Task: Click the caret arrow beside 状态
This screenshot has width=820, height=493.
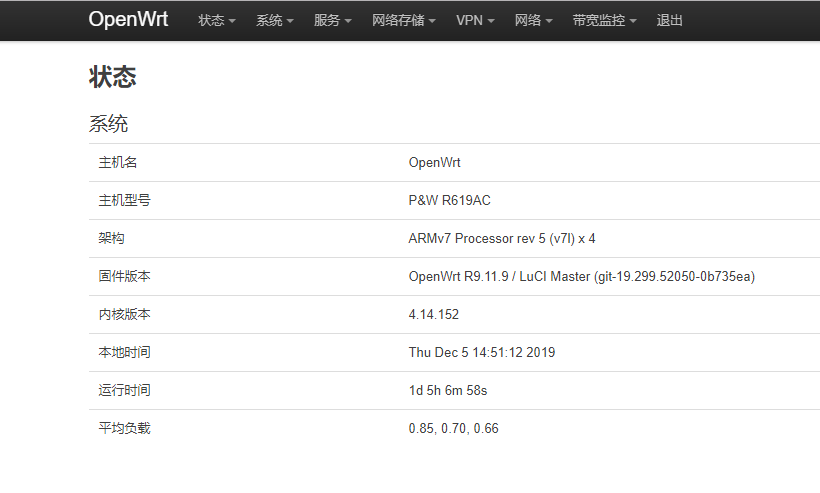Action: click(x=232, y=21)
